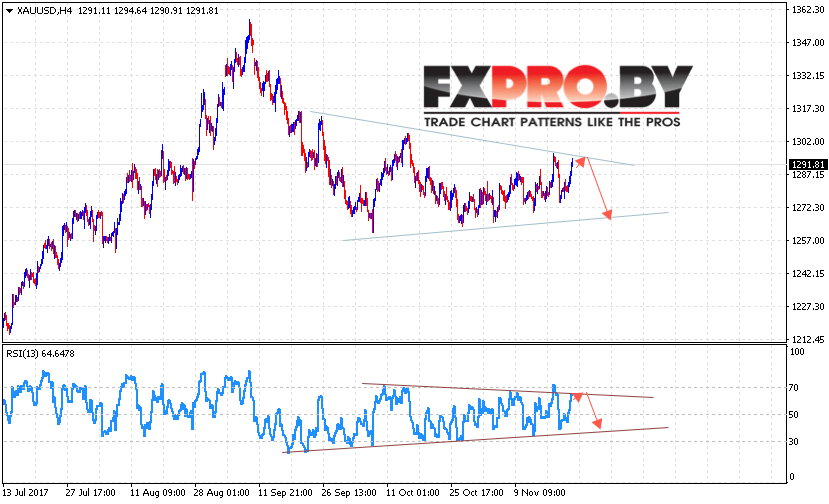The image size is (829, 504).
Task: Click the XAUUSD,H4 symbol label
Action: (44, 11)
